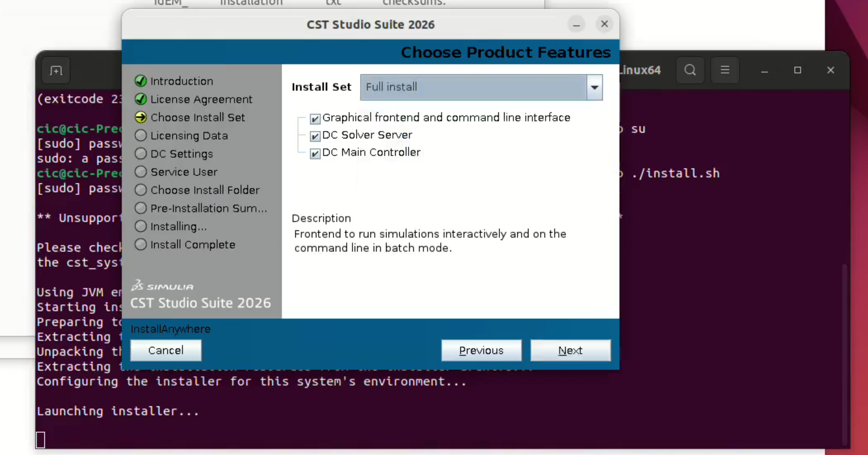Click the CST Studio Suite 2026 window title

[x=371, y=25]
